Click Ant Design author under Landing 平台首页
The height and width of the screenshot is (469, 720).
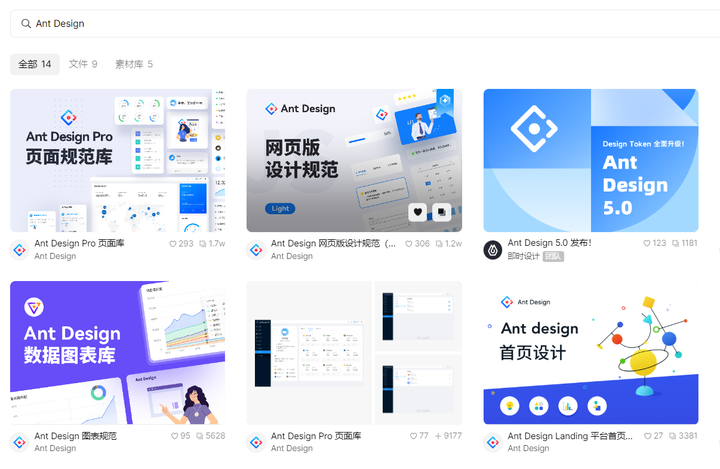tap(529, 448)
